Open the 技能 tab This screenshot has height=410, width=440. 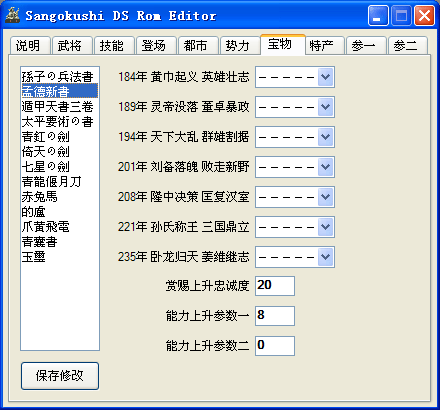tap(114, 45)
